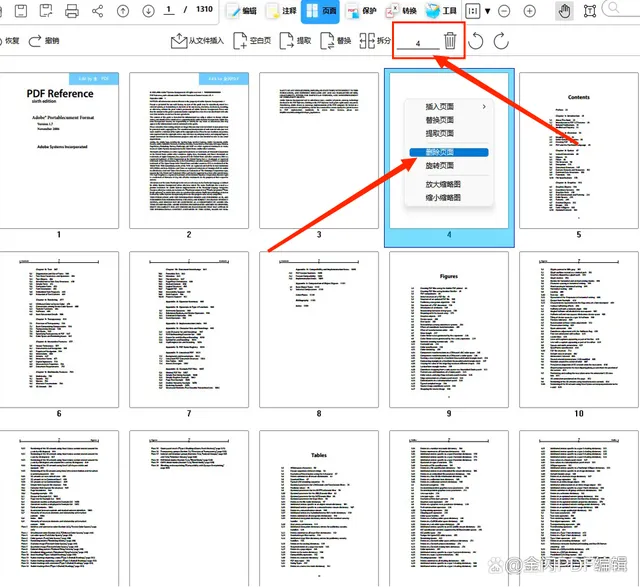Select the hand pan tool
This screenshot has height=587, width=640.
point(563,11)
